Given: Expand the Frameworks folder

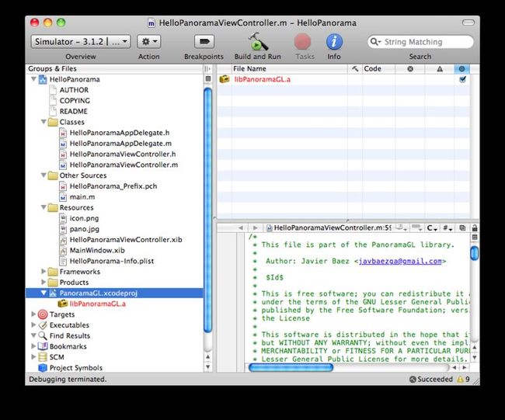Looking at the screenshot, I should pyautogui.click(x=44, y=271).
